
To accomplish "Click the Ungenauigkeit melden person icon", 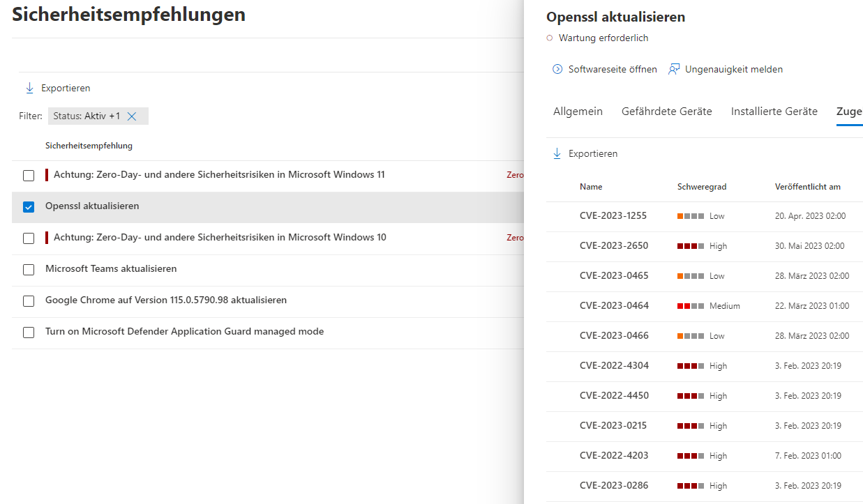I will pos(674,69).
